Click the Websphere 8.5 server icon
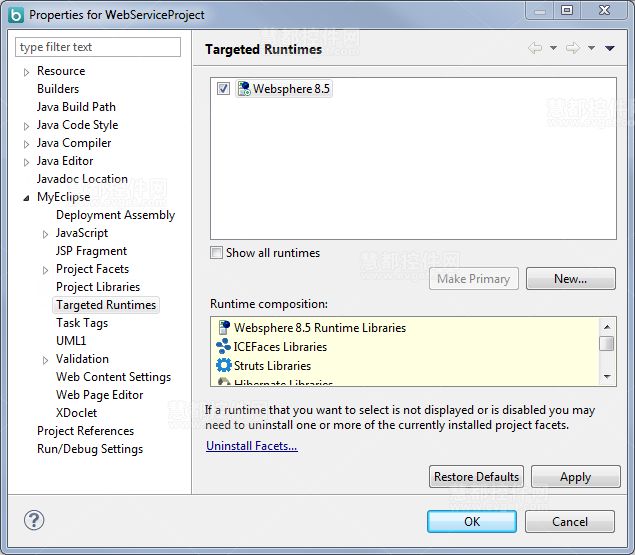The width and height of the screenshot is (635, 555). tap(244, 89)
